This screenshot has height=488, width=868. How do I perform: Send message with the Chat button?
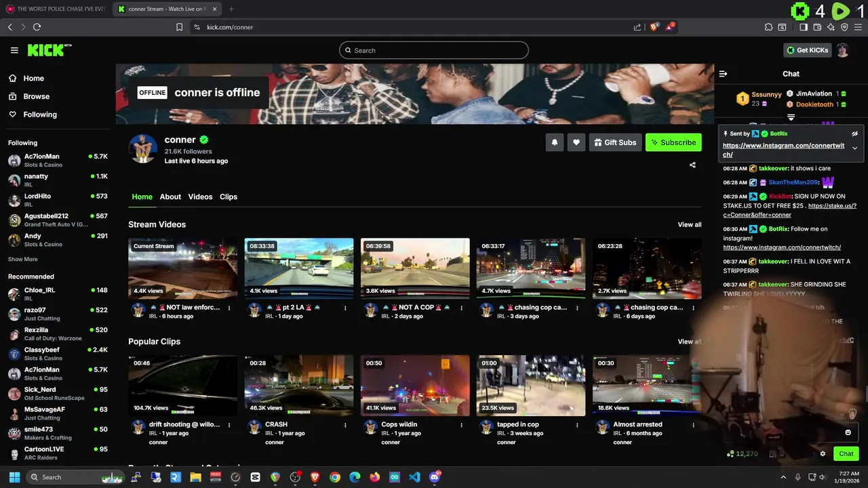(846, 453)
